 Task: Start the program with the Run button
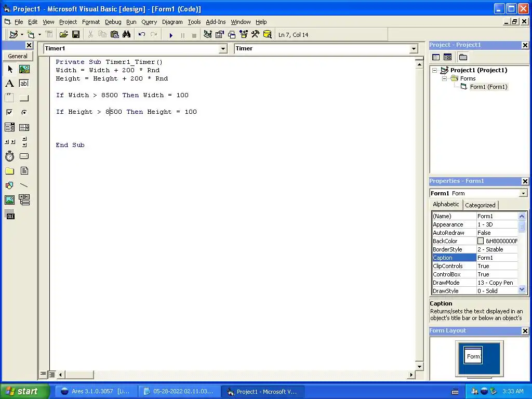pos(171,35)
